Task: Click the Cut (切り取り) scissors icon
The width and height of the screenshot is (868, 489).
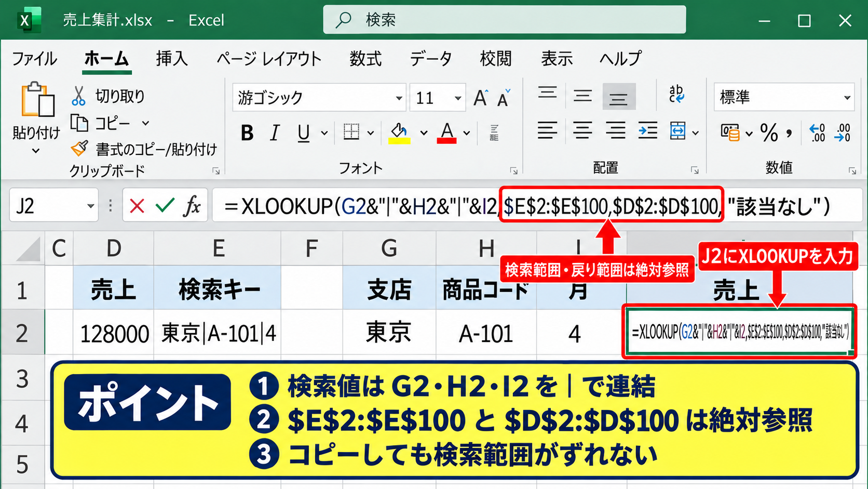Action: 78,96
